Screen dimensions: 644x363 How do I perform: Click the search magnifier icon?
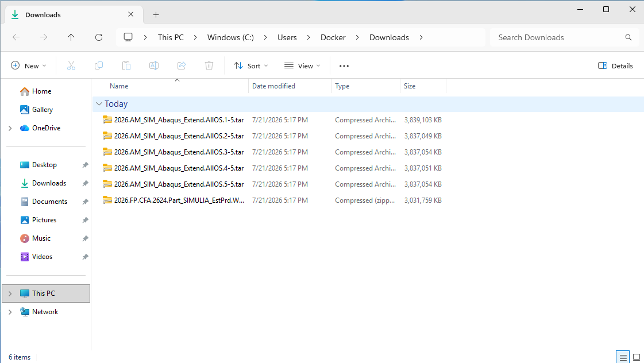pyautogui.click(x=628, y=37)
